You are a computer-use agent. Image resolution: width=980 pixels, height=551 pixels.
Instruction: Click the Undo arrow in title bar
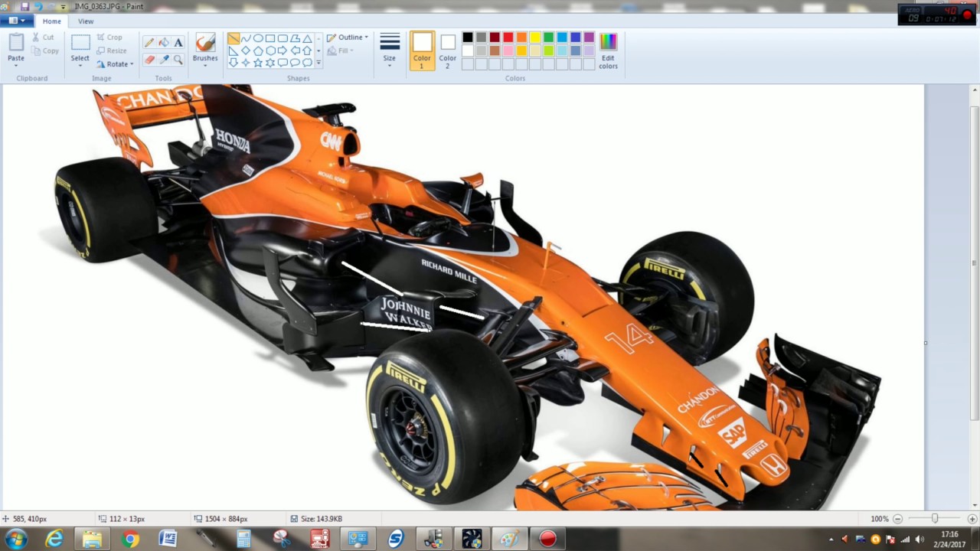38,6
